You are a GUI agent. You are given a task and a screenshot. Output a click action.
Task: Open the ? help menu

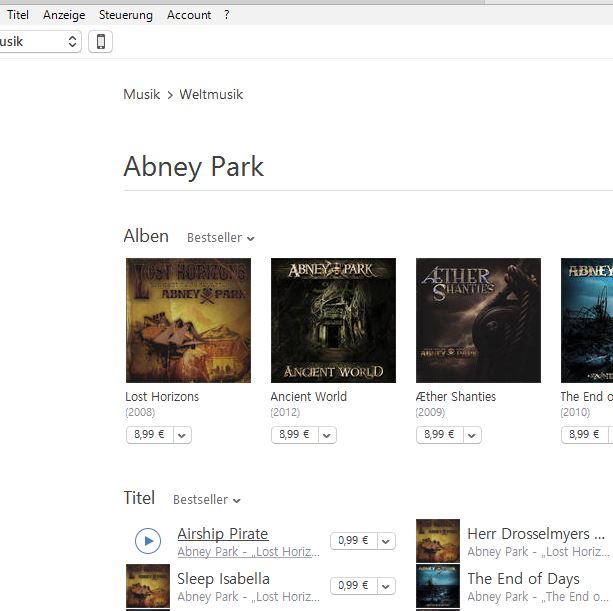(x=226, y=15)
